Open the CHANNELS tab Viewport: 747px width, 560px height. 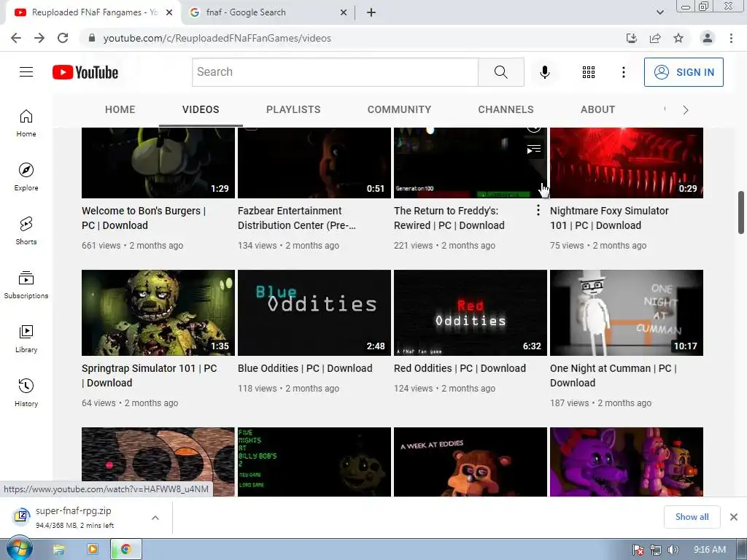click(x=506, y=109)
